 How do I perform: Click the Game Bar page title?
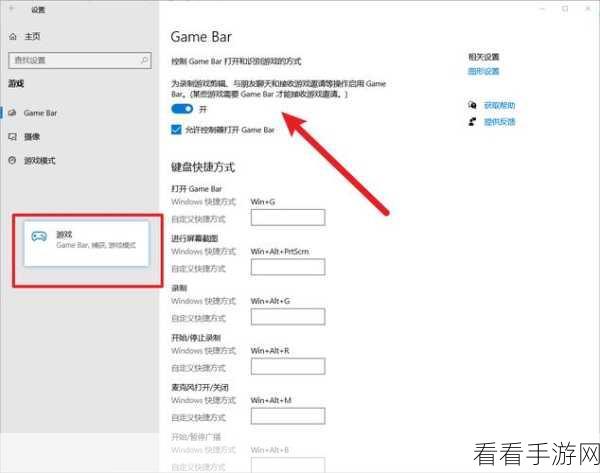201,37
